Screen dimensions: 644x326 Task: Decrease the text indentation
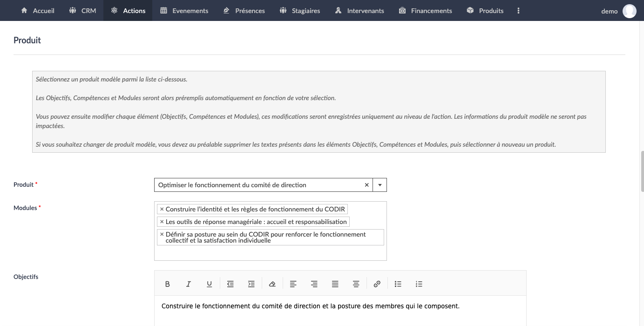[x=230, y=284]
